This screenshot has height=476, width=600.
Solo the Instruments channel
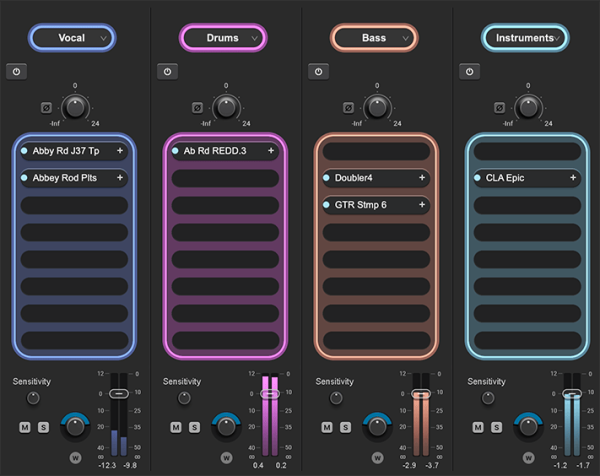(x=496, y=427)
